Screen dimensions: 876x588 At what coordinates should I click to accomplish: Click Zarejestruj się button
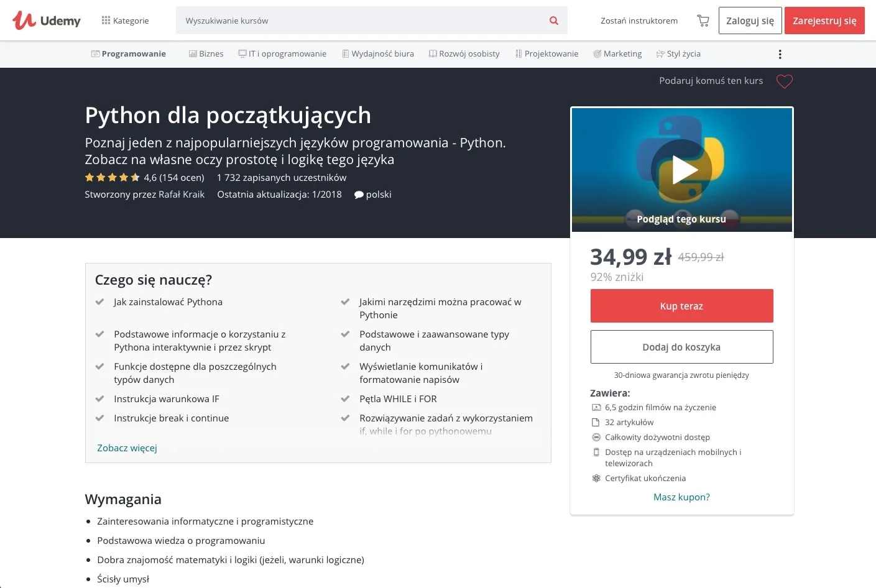[x=824, y=21]
